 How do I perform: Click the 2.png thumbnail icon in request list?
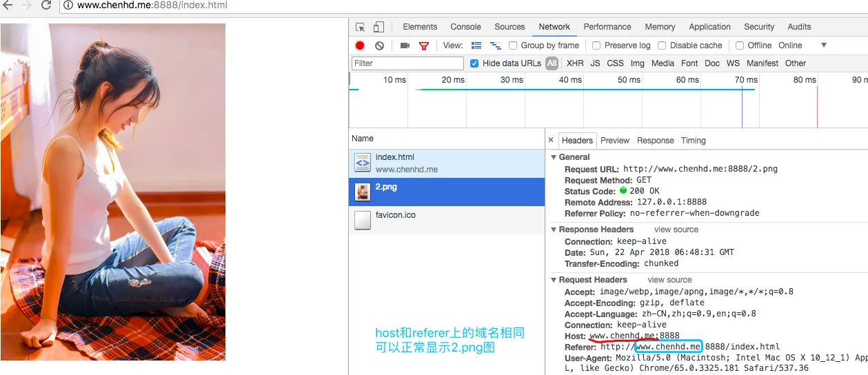362,192
